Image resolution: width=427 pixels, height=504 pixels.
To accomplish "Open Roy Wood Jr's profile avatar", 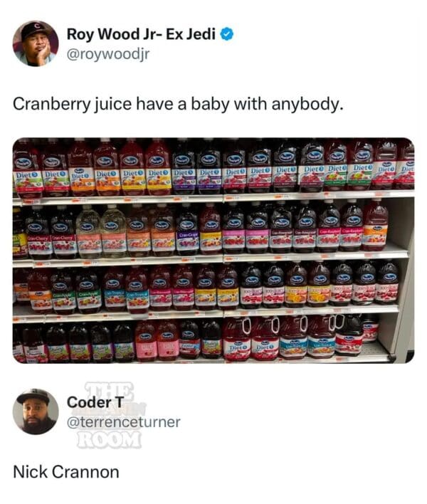I will click(36, 43).
